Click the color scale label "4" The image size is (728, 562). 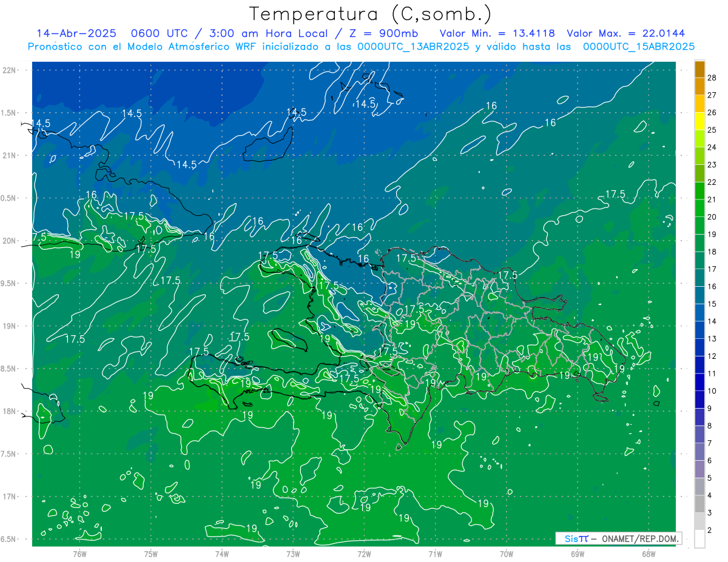click(x=709, y=495)
